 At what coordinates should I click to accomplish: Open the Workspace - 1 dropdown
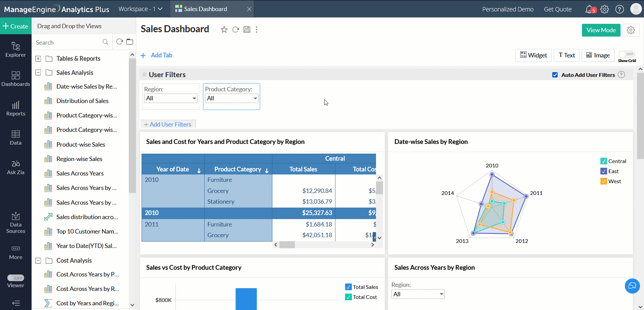click(x=140, y=9)
